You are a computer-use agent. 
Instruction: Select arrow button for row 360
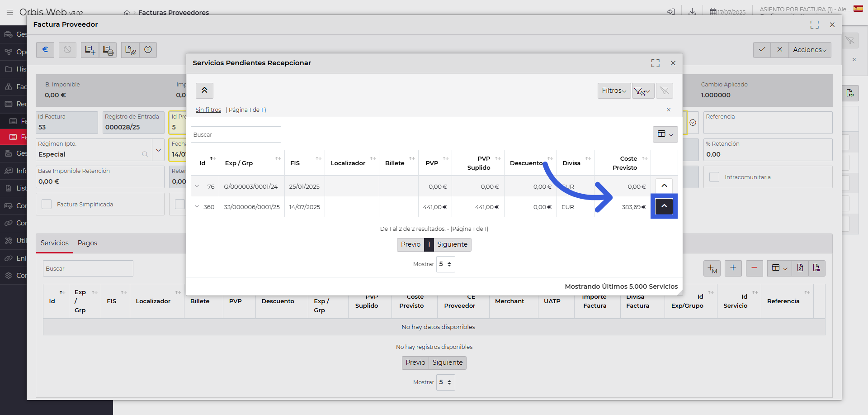tap(664, 206)
